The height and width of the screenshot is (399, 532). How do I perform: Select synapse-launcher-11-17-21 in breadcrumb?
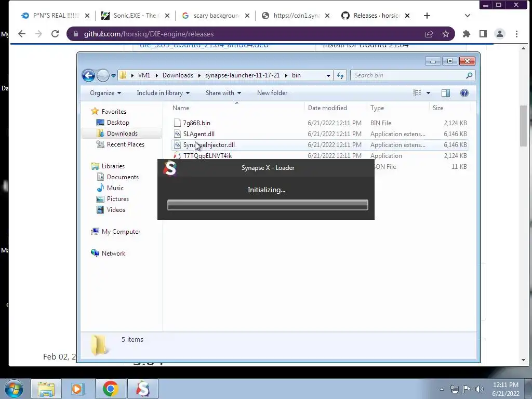(242, 75)
